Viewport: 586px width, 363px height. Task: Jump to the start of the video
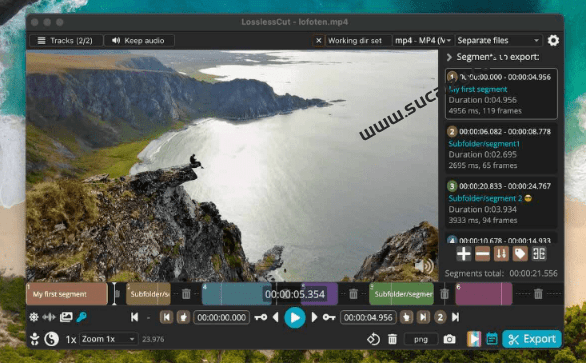(135, 317)
